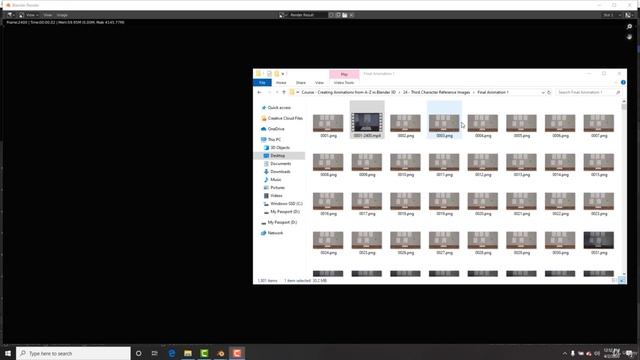Select the 0007.png thumbnail
This screenshot has height=360, width=640.
point(599,123)
